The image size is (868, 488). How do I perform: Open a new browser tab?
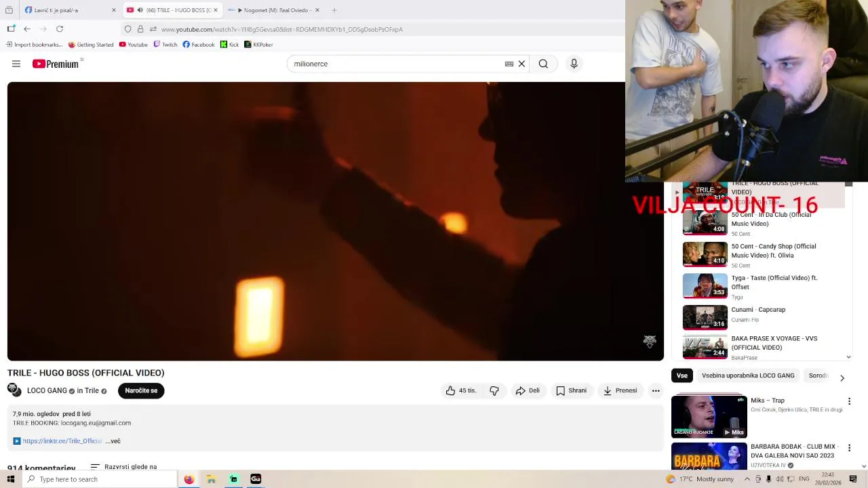coord(334,10)
